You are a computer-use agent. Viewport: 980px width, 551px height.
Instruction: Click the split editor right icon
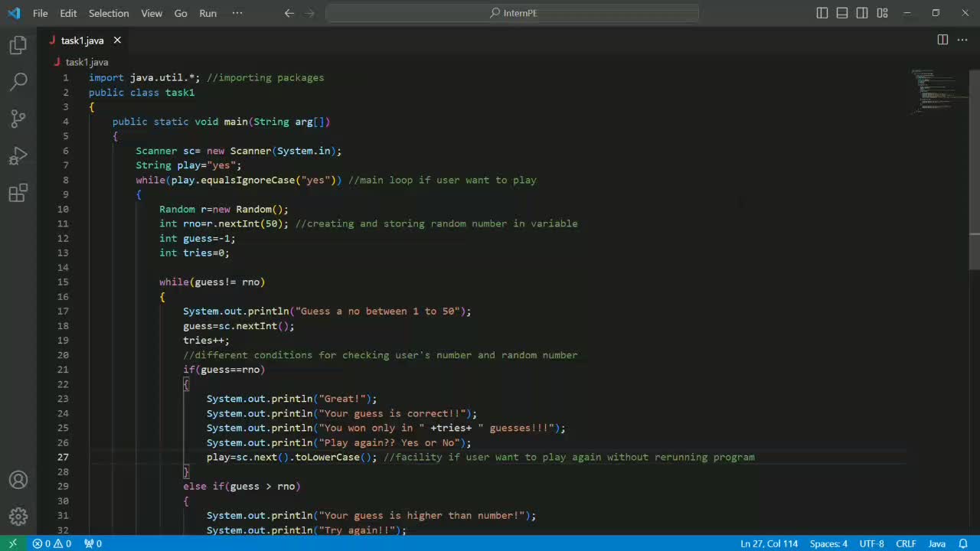click(x=942, y=40)
